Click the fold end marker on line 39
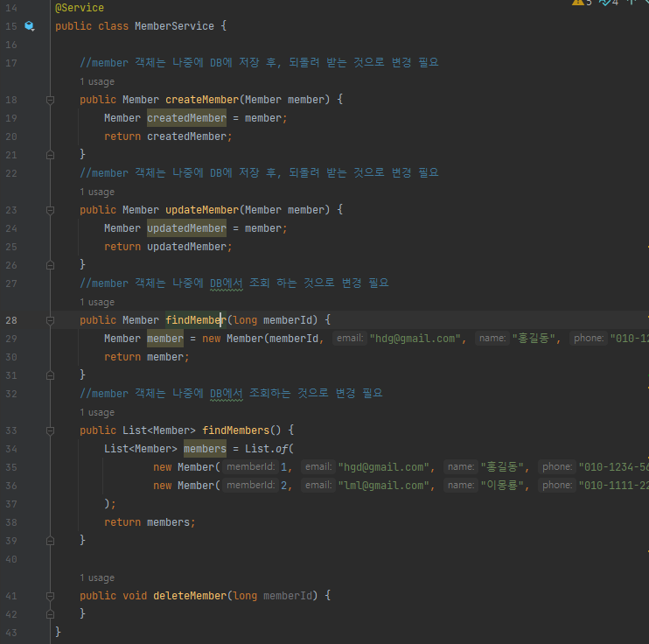Viewport: 649px width, 644px height. point(50,541)
